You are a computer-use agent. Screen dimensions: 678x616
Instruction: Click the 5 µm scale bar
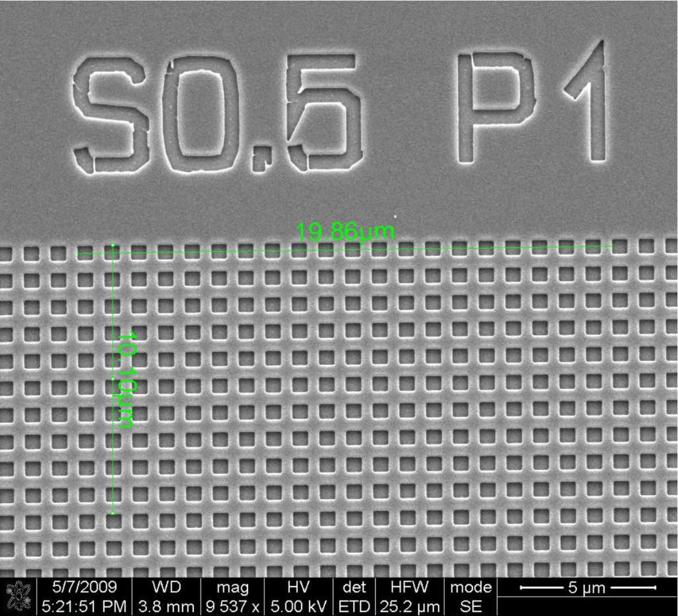[587, 588]
